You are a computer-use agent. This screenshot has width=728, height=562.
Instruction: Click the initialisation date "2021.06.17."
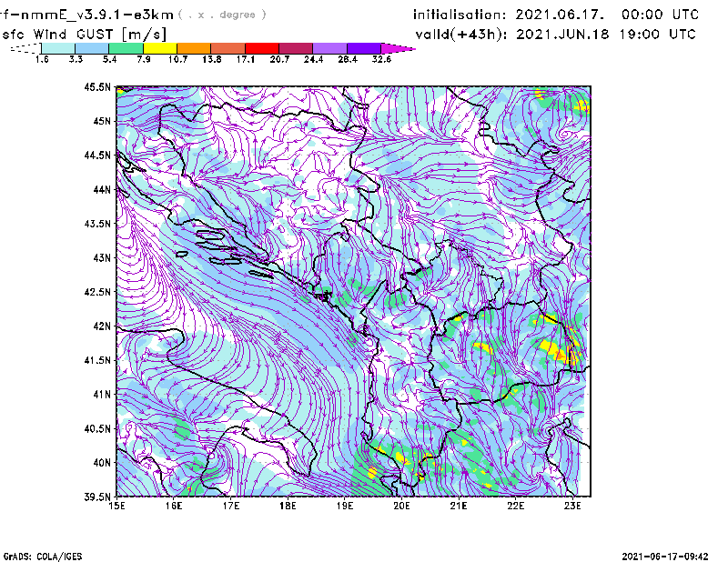[561, 15]
